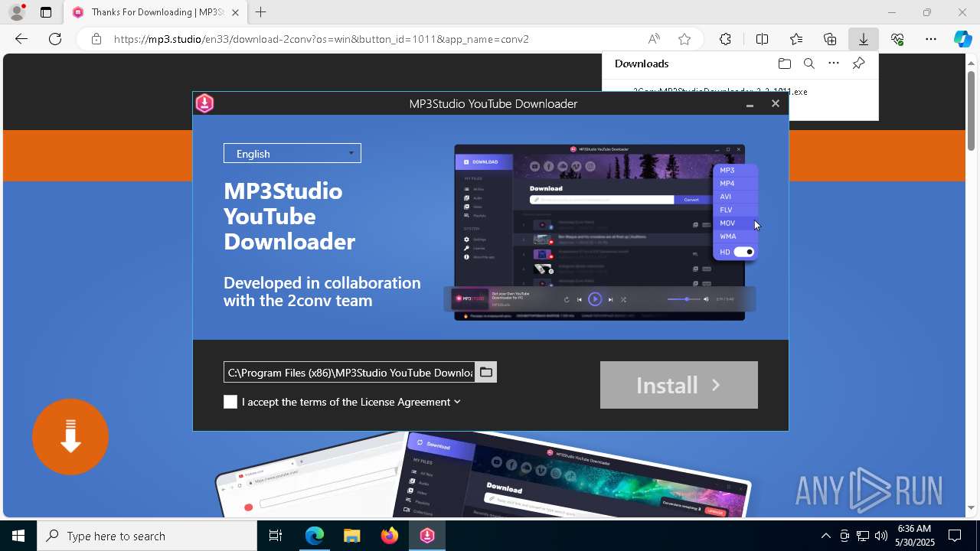
Task: Open network settings tray icon
Action: 863,536
